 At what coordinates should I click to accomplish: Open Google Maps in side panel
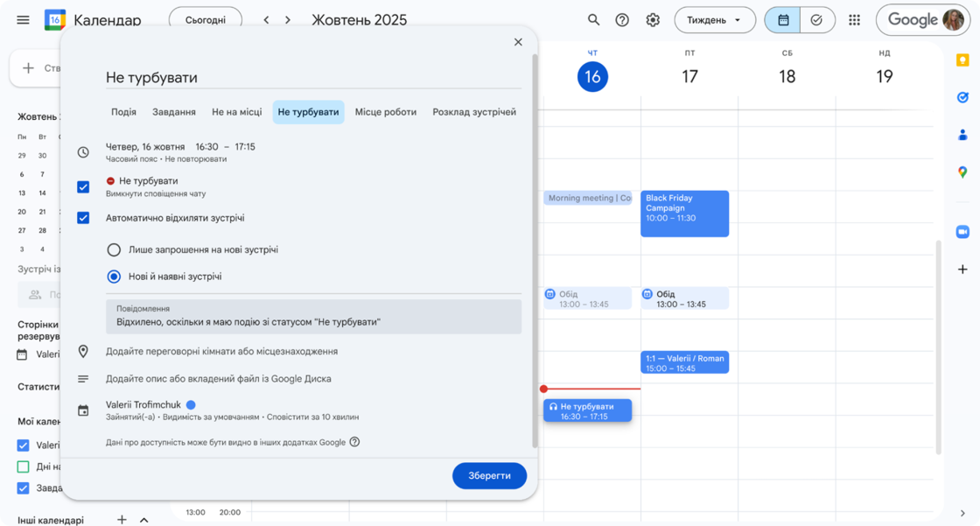click(x=962, y=172)
